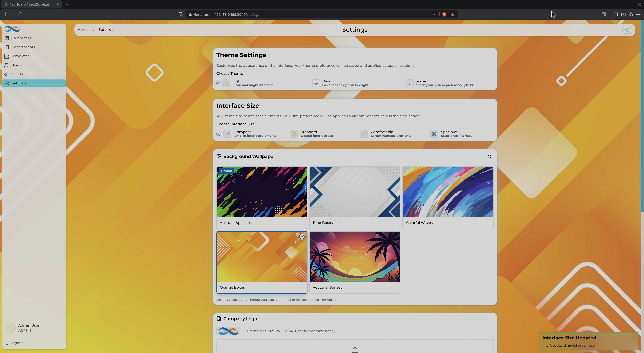Open the Users section

point(16,65)
